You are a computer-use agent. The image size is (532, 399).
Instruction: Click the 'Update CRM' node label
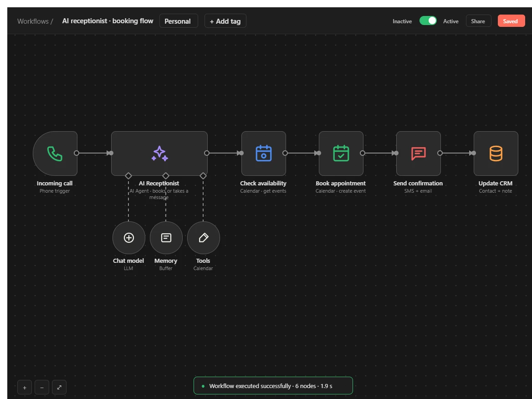coord(496,183)
